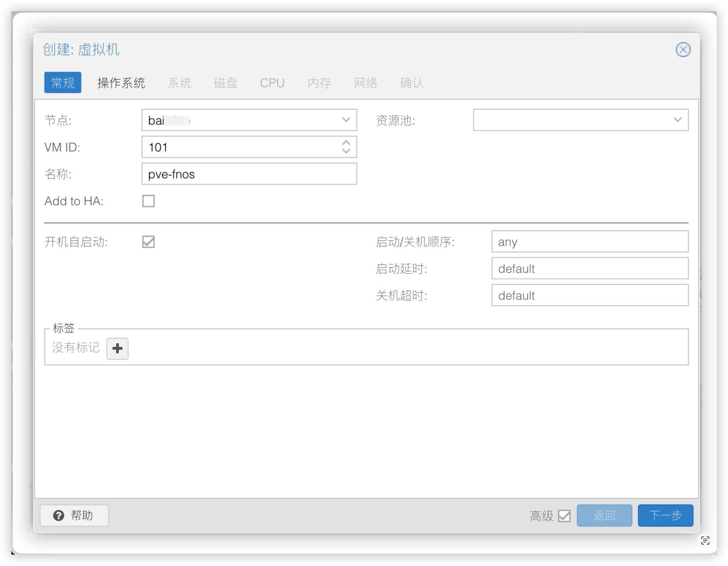Decrease VM ID with down arrow
Viewport: 728px width, 566px height.
(x=346, y=151)
